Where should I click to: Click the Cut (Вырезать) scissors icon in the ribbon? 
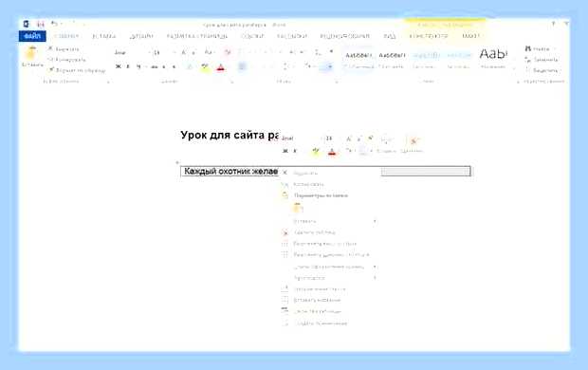pos(50,48)
